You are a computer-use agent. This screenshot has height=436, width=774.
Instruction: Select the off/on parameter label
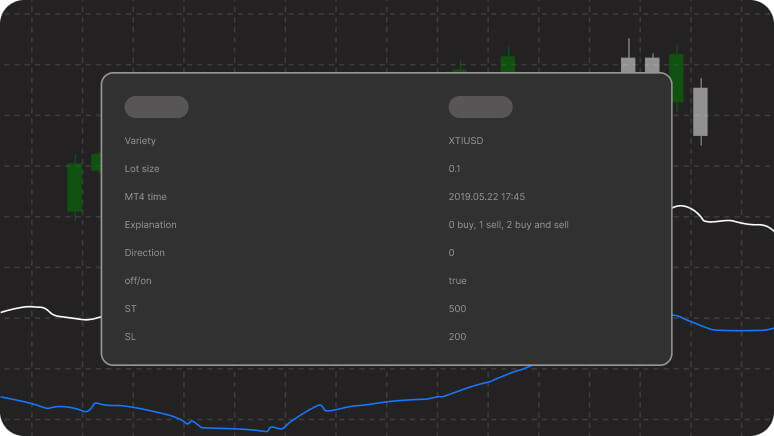point(141,281)
